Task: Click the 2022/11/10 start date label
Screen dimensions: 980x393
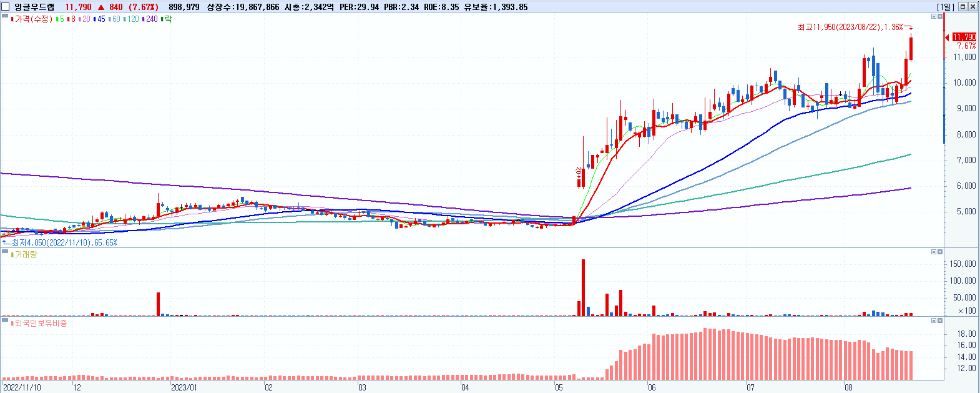Action: pyautogui.click(x=21, y=387)
